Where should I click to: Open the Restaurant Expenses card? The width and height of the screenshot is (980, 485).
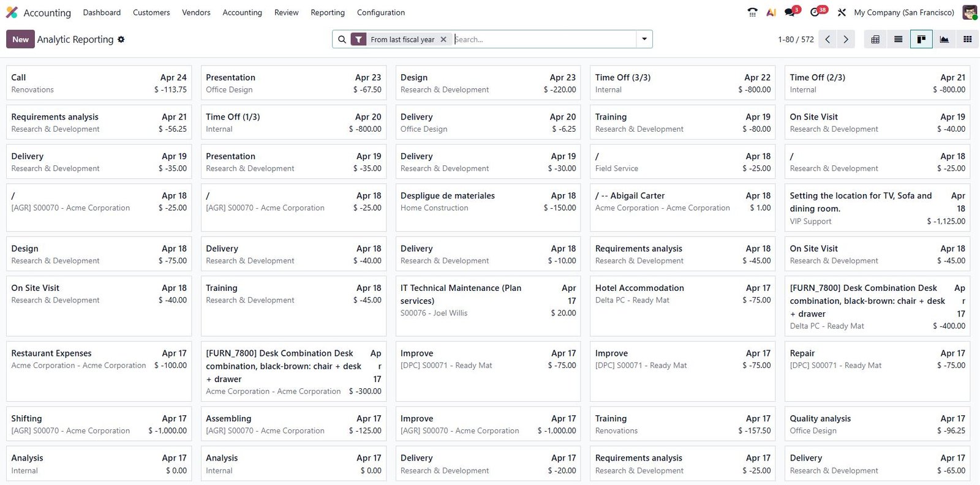point(99,371)
